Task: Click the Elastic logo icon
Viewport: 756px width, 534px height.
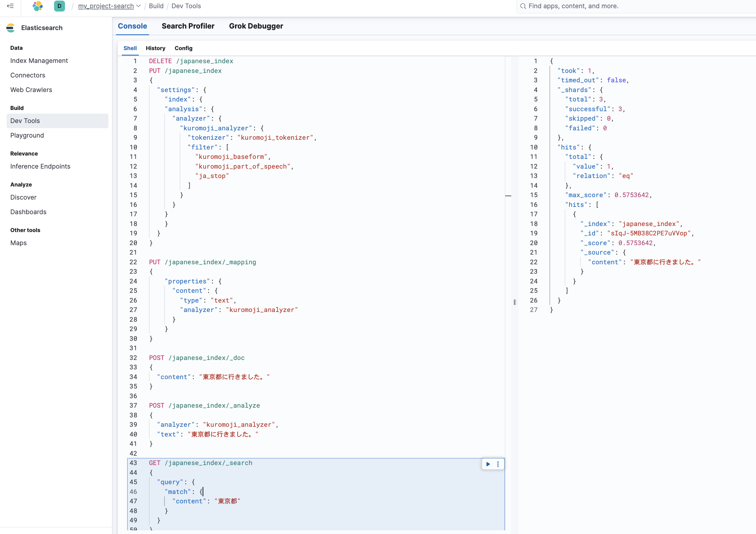Action: (x=38, y=6)
